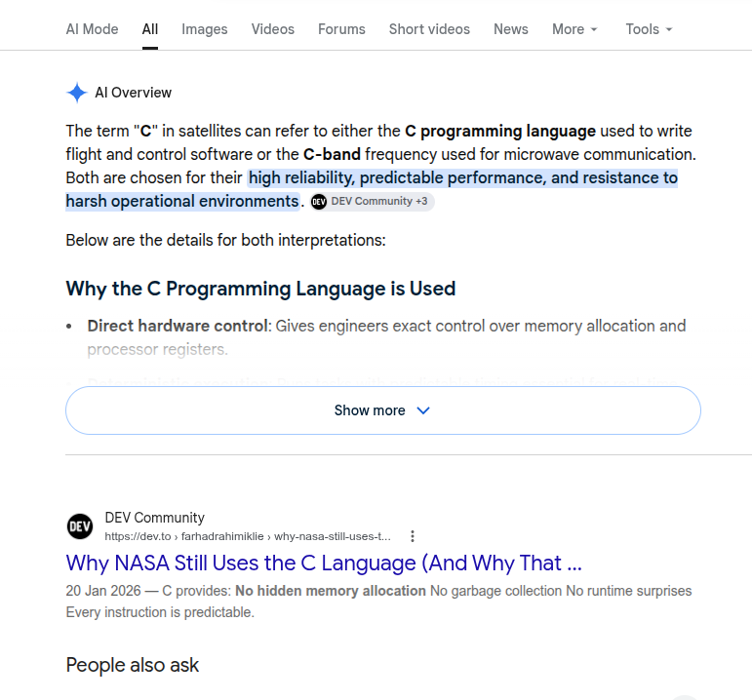Select the Short videos tab
This screenshot has height=700, width=752.
429,29
